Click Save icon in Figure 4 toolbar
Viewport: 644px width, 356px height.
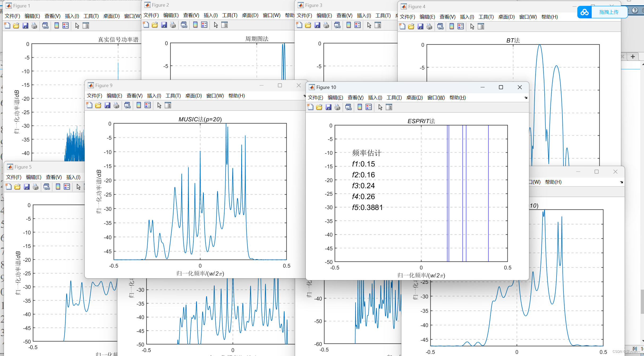[x=420, y=27]
